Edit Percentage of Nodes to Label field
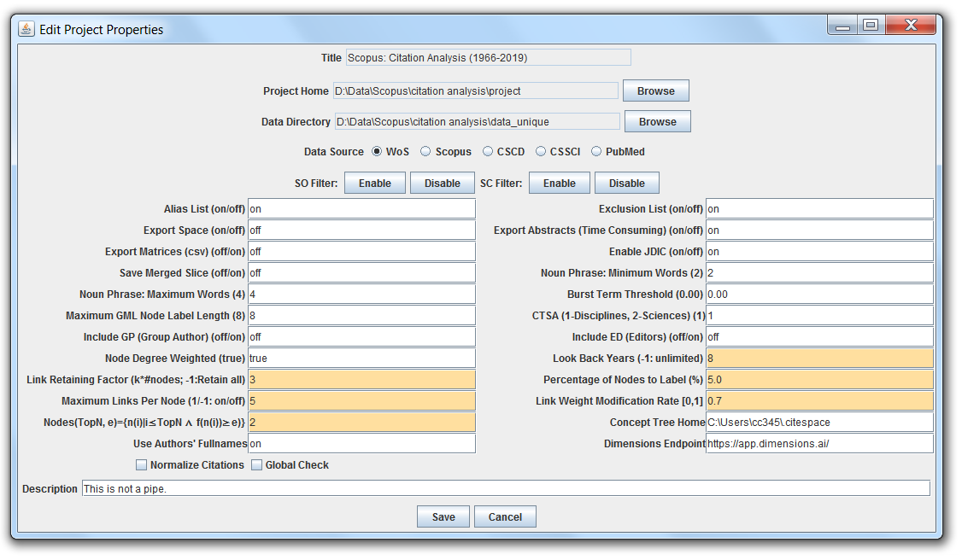Image resolution: width=962 pixels, height=560 pixels. (819, 379)
